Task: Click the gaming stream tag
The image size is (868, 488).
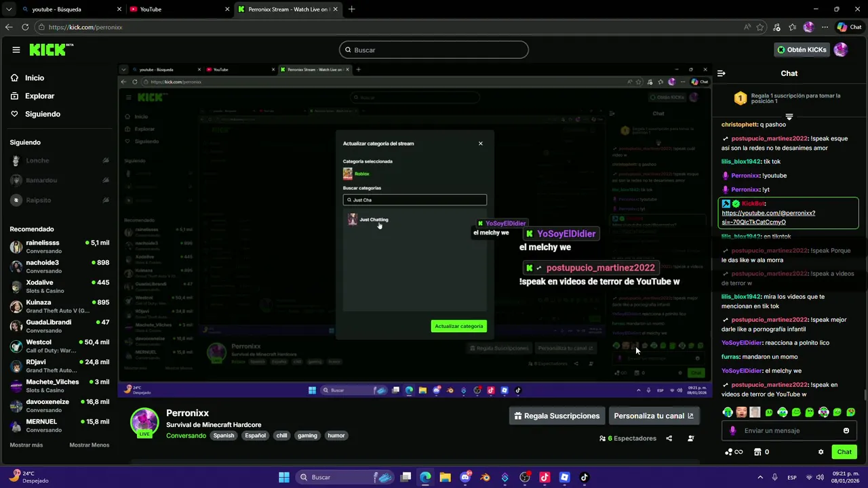Action: tap(307, 436)
